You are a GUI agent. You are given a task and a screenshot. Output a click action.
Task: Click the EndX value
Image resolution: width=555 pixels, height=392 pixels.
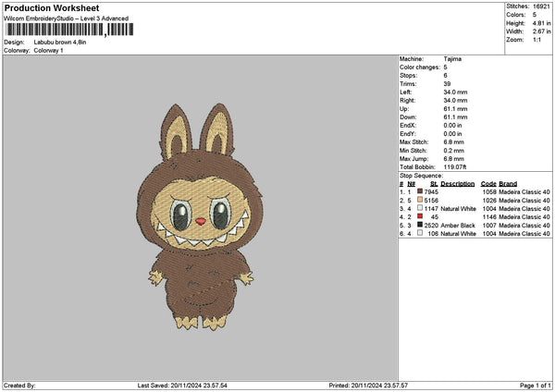452,126
